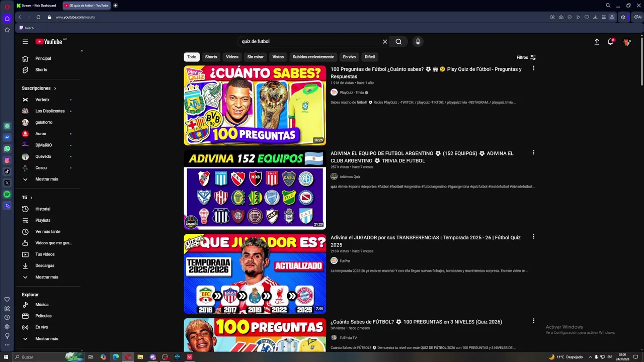Viewport: 644px width, 362px height.
Task: Click the magnifier search button
Action: 398,42
